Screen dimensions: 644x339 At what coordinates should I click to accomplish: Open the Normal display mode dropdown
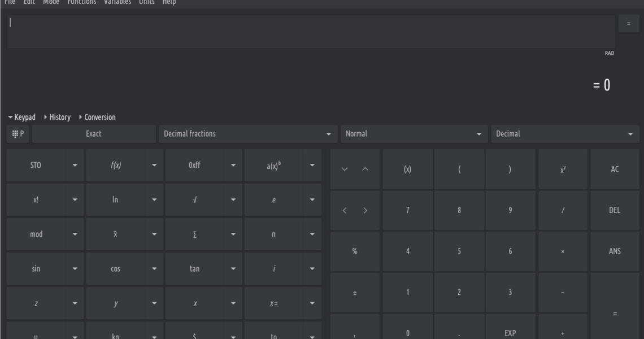point(415,134)
